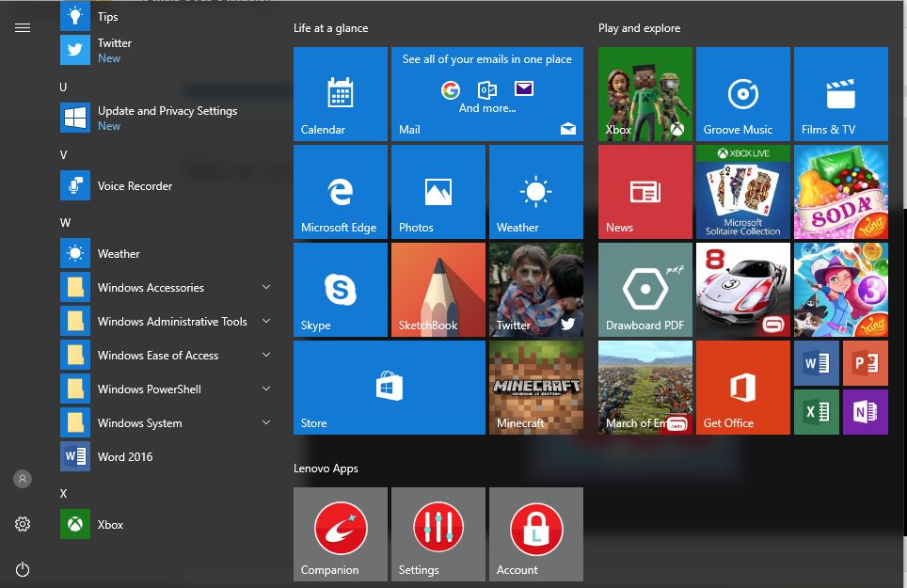Open Word 2016 from the app list
Viewport: 907px width, 588px height.
click(x=125, y=457)
